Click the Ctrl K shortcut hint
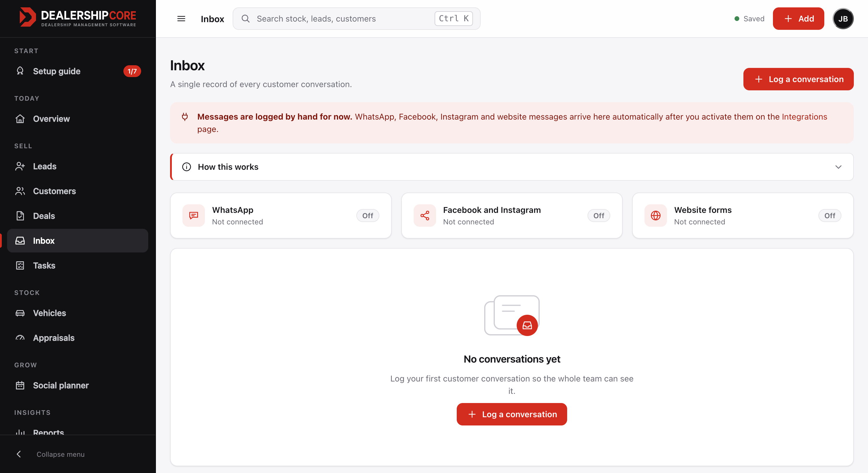Image resolution: width=868 pixels, height=473 pixels. pyautogui.click(x=453, y=19)
